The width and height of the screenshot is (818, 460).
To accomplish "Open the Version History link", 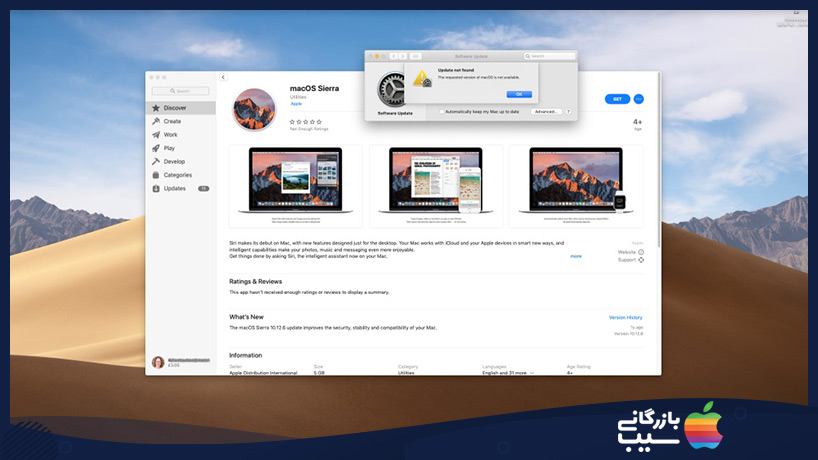I will click(625, 317).
